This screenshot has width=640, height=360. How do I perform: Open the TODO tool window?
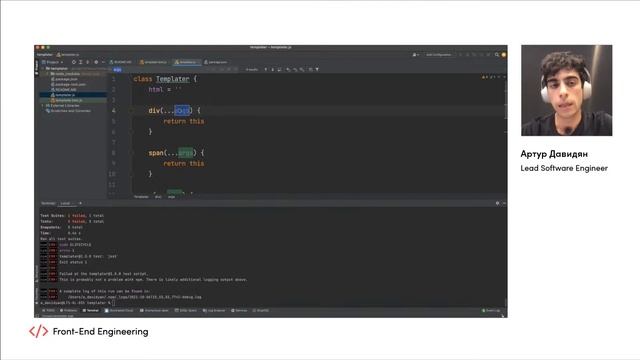click(x=49, y=311)
